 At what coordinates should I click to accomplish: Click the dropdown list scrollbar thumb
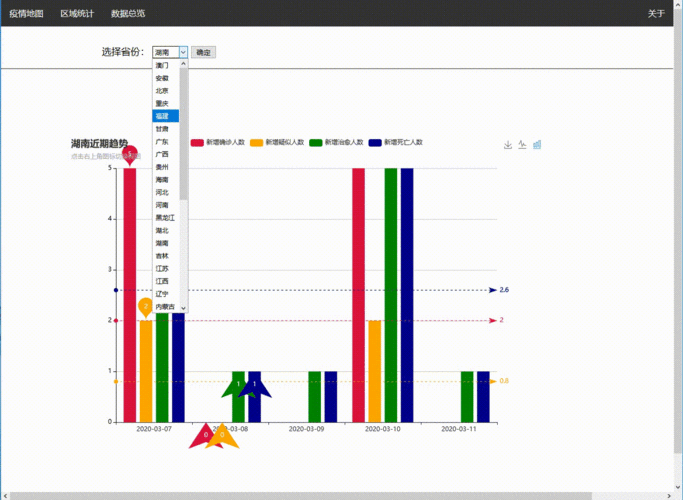point(183,134)
